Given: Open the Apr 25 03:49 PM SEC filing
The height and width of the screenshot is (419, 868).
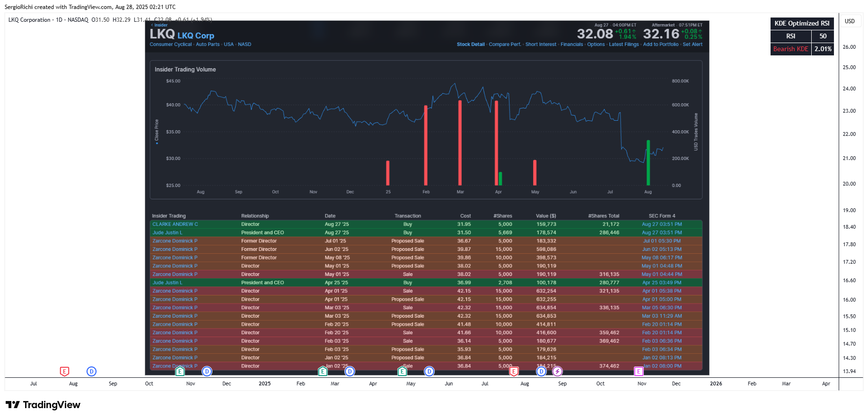Looking at the screenshot, I should click(662, 283).
